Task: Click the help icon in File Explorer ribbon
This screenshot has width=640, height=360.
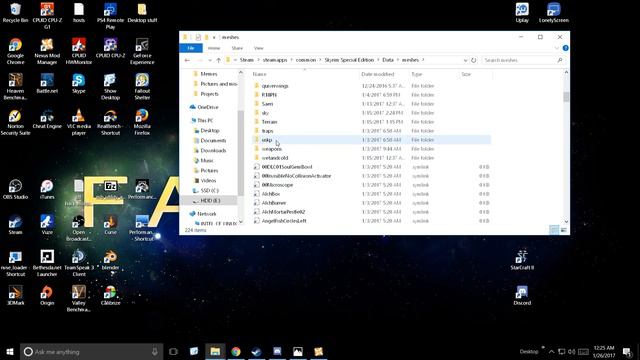Action: tap(565, 48)
